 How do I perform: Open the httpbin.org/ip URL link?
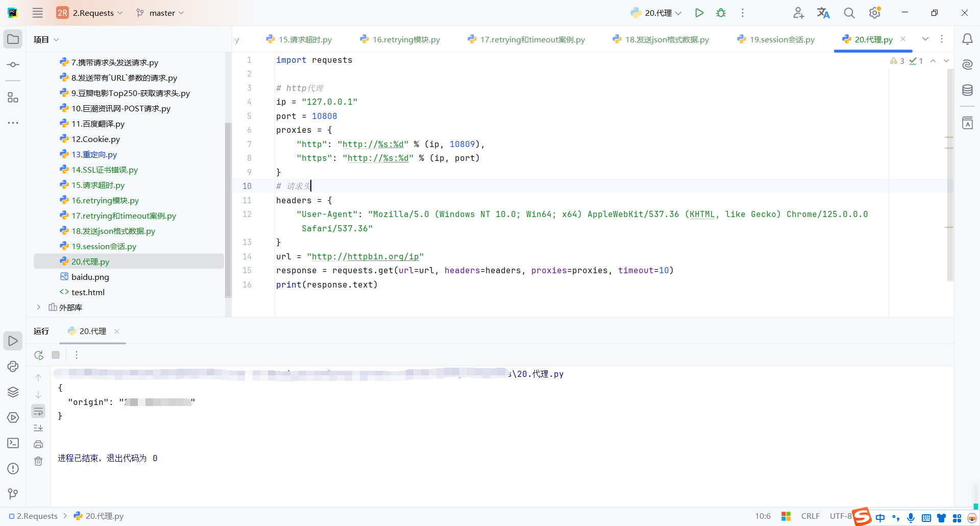pos(365,256)
